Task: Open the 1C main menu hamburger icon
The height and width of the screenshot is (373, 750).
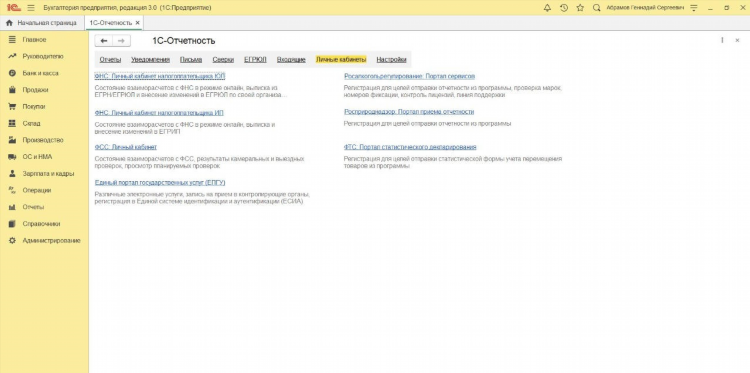Action: coord(31,8)
